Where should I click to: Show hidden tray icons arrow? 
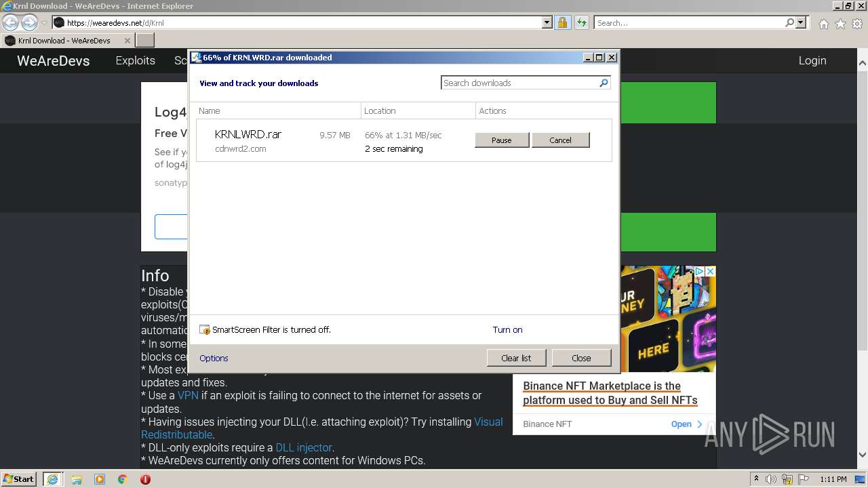[x=757, y=479]
